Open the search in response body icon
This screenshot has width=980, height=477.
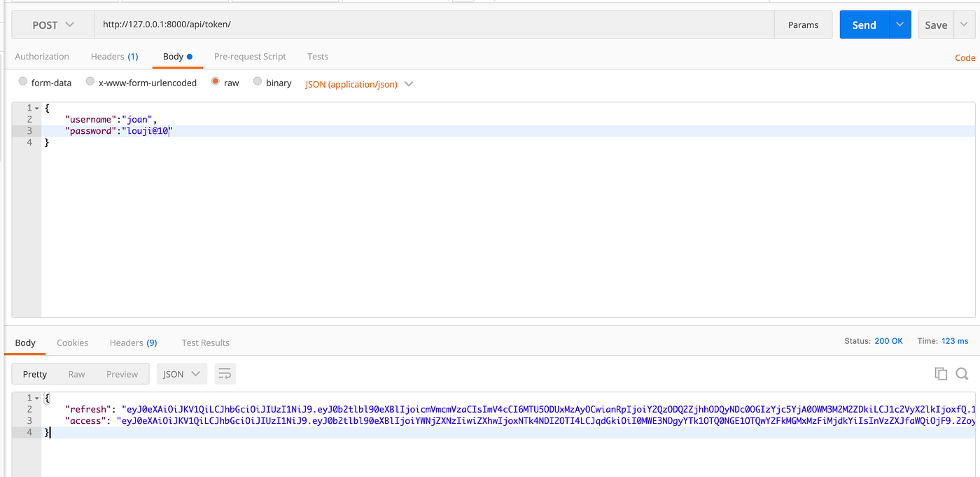962,373
